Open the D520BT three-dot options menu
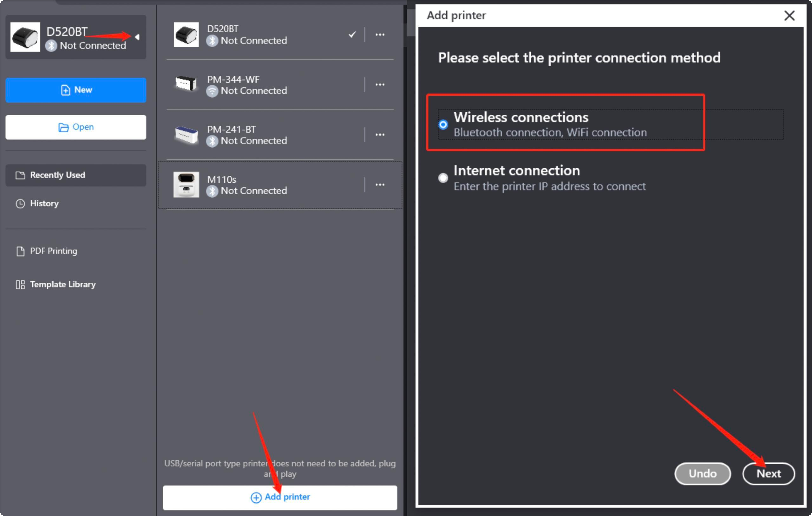Screen dimensions: 812x516 click(380, 34)
